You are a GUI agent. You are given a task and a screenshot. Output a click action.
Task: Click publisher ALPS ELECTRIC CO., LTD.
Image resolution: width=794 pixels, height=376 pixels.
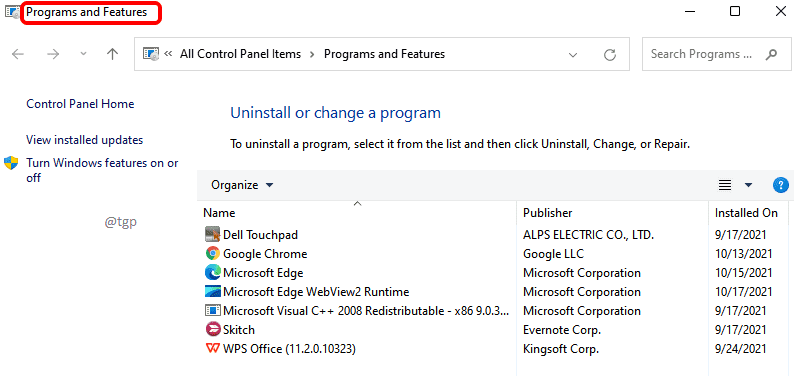click(589, 235)
